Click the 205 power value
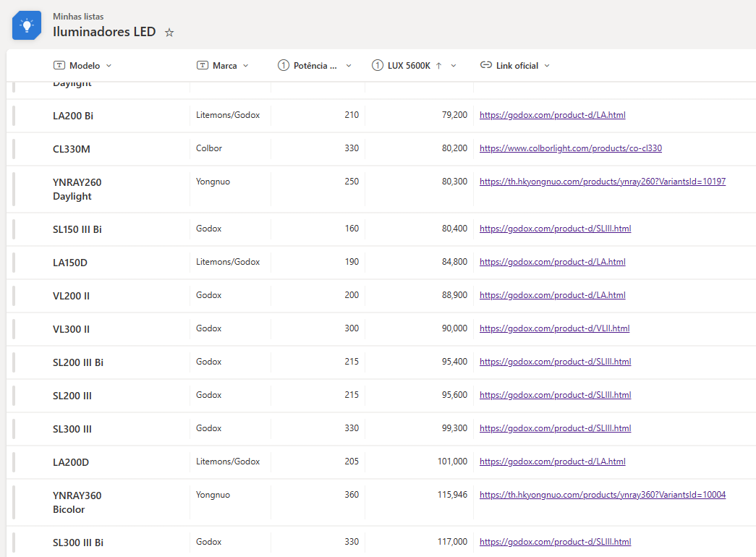This screenshot has width=756, height=557. [352, 461]
